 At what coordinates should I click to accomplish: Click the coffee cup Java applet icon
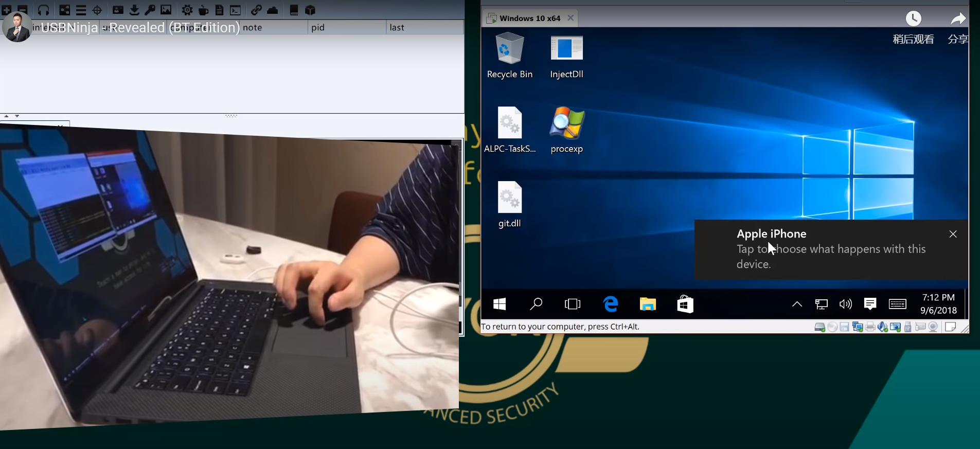click(203, 10)
